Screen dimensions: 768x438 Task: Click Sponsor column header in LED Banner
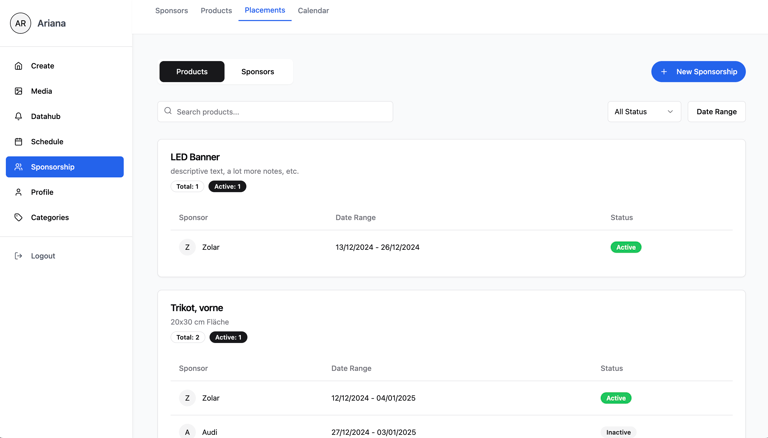pos(193,217)
